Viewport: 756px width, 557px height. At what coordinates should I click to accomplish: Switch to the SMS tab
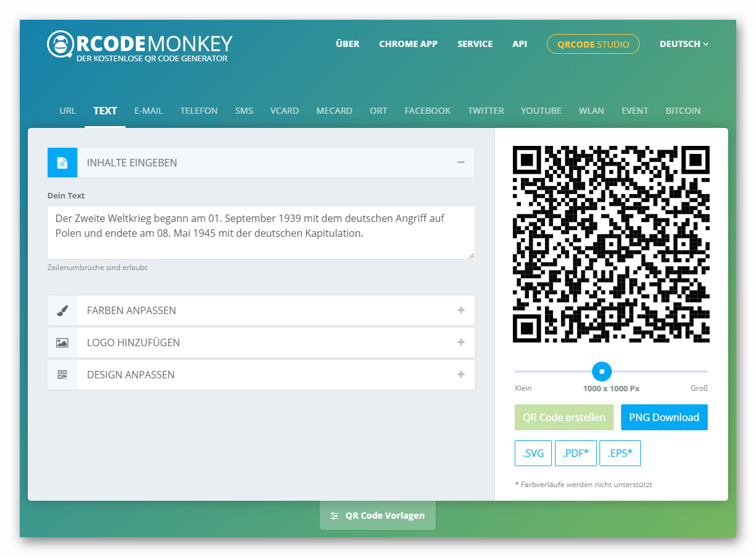pos(244,111)
